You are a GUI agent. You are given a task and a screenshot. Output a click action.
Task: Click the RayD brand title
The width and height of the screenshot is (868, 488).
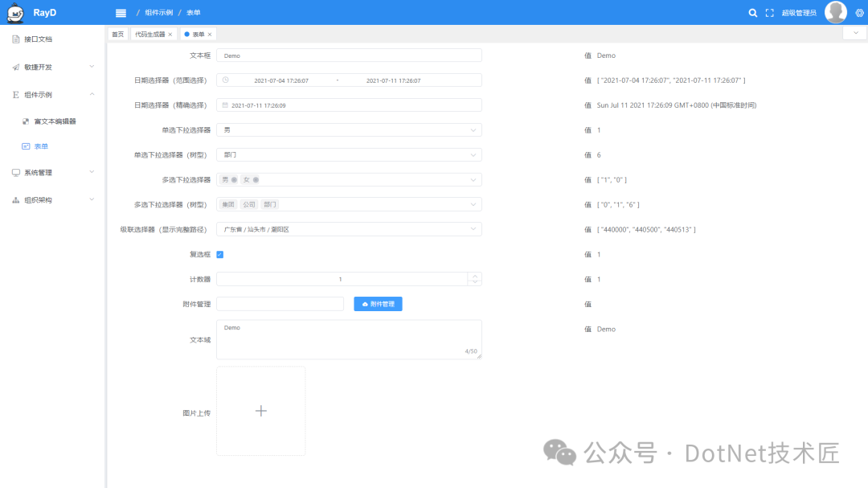click(45, 13)
